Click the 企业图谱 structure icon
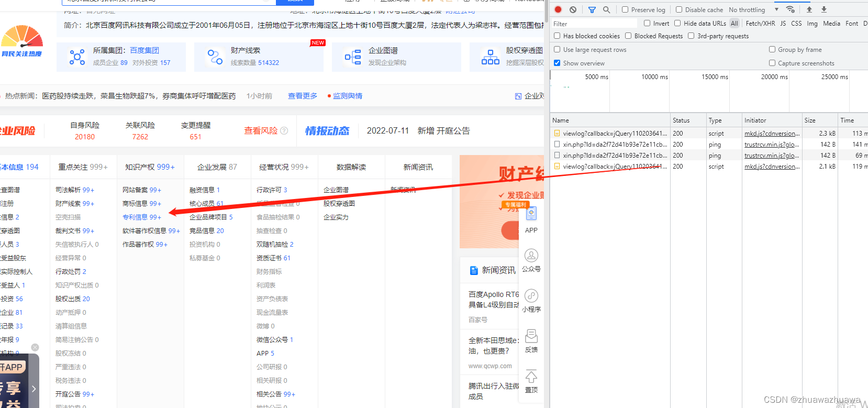This screenshot has height=408, width=868. 352,57
